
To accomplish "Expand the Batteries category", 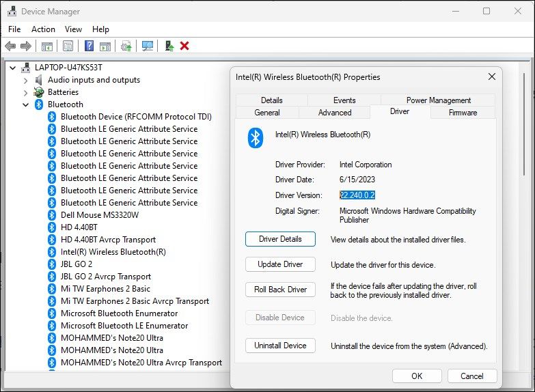I will [26, 92].
